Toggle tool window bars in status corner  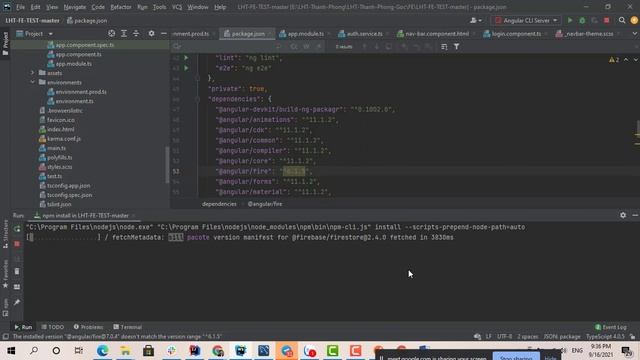[5, 337]
